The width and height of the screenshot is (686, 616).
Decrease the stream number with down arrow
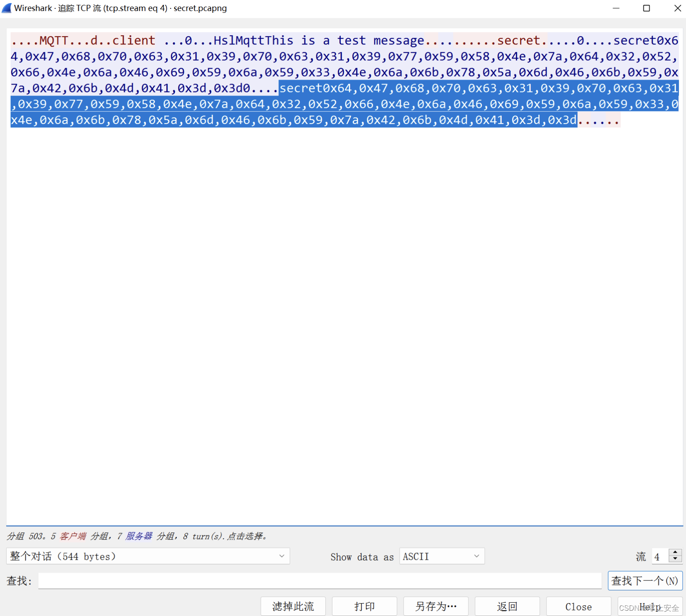(675, 559)
